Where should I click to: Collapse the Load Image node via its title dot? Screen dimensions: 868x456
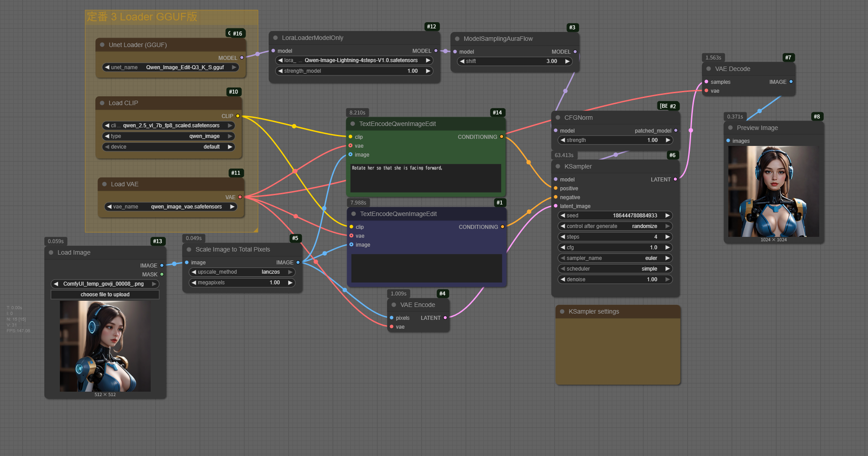pyautogui.click(x=51, y=252)
